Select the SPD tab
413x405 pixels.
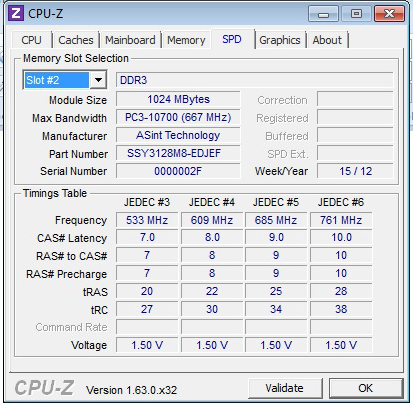(x=232, y=39)
